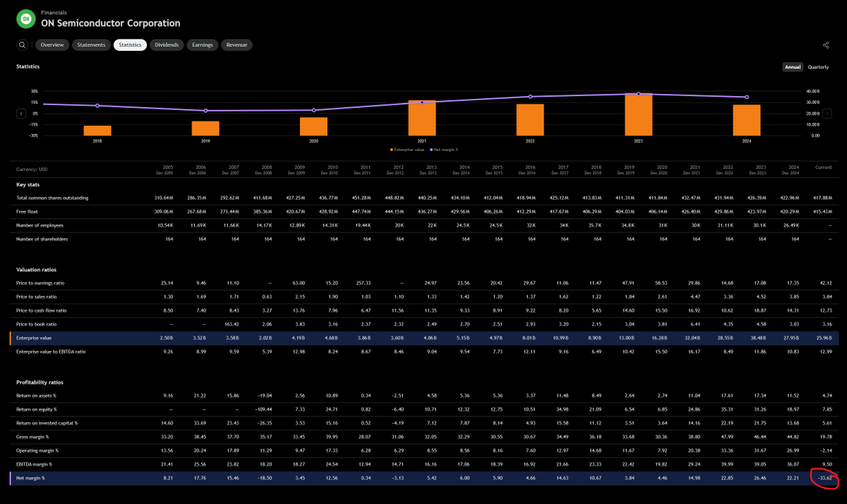The width and height of the screenshot is (847, 504).
Task: Switch to Quarterly period view
Action: (818, 67)
